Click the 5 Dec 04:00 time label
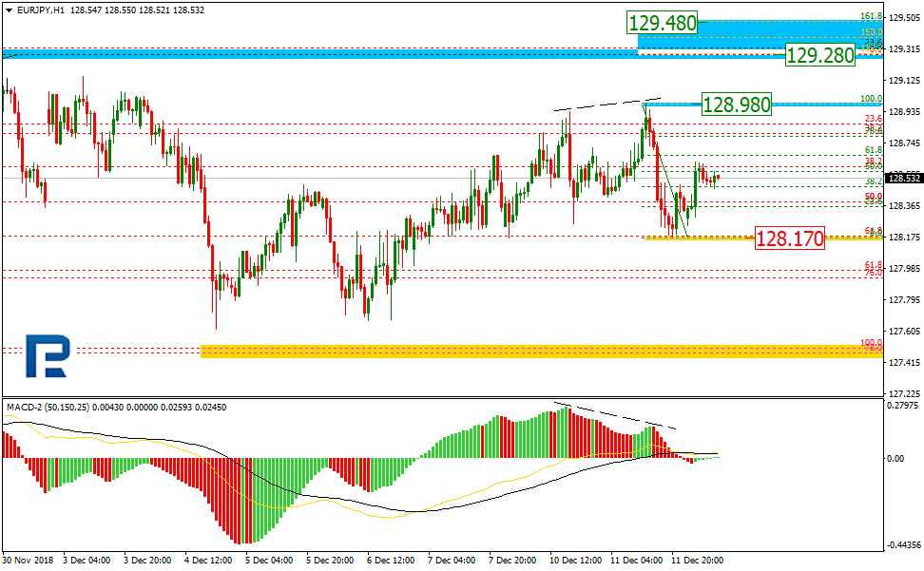924x571 pixels. click(269, 560)
